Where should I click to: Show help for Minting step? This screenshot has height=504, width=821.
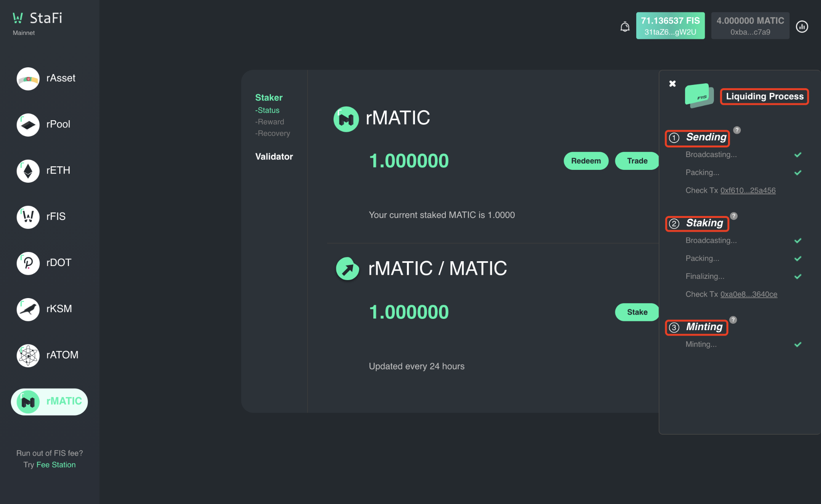coord(733,320)
